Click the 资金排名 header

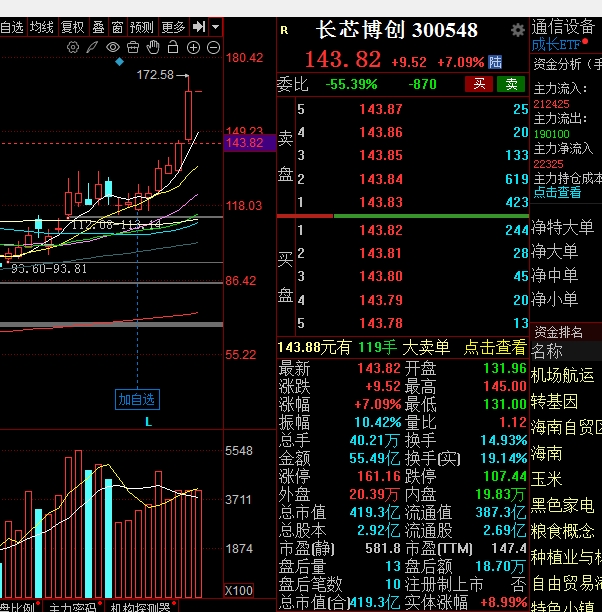tap(558, 332)
